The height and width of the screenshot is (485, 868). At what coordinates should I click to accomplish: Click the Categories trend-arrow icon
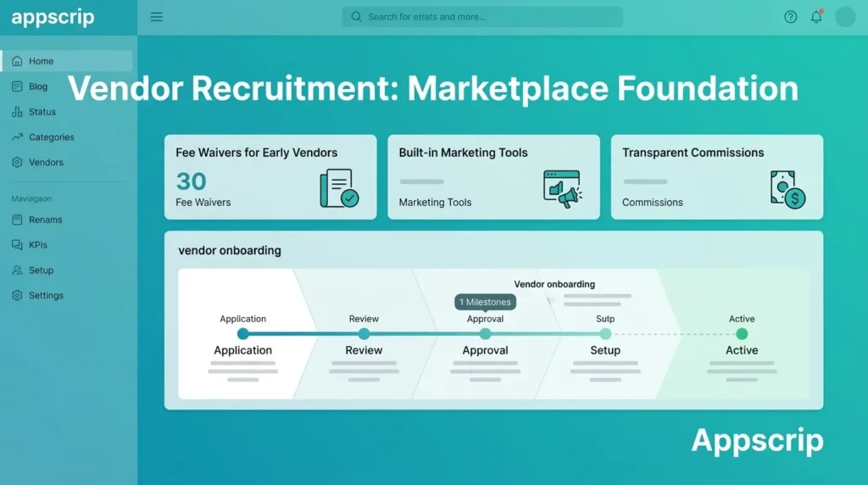17,137
